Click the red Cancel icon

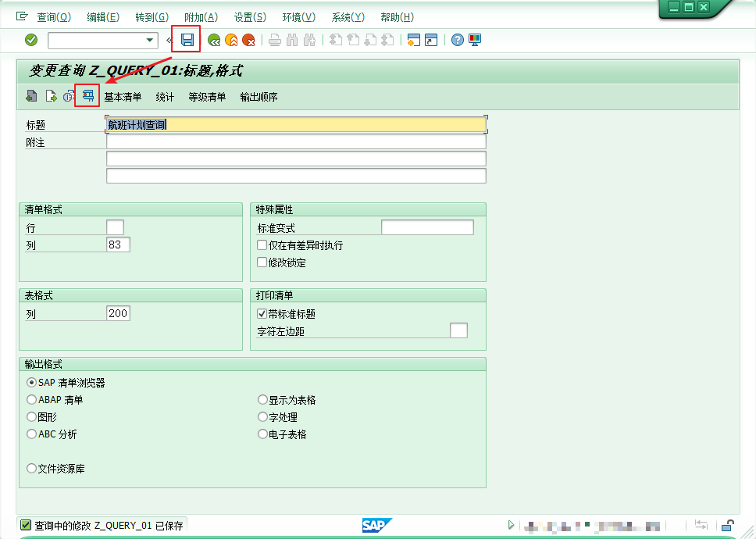coord(248,40)
